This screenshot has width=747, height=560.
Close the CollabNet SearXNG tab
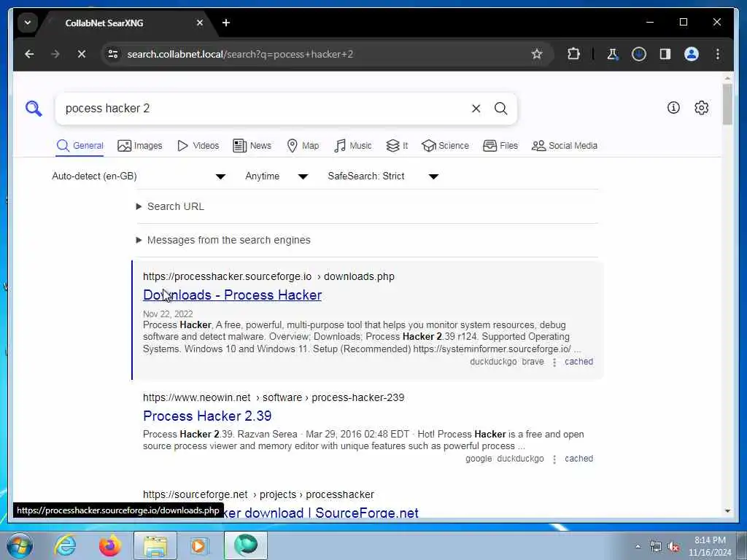point(200,23)
